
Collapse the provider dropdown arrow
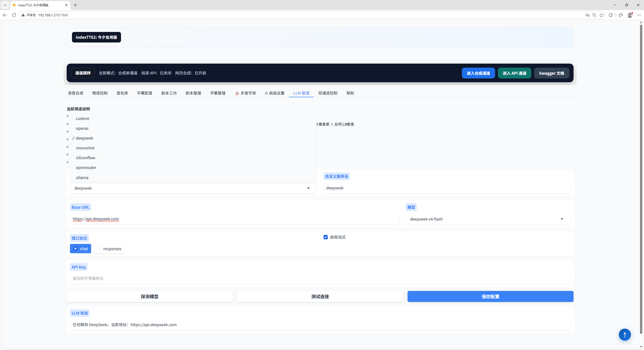pos(308,188)
